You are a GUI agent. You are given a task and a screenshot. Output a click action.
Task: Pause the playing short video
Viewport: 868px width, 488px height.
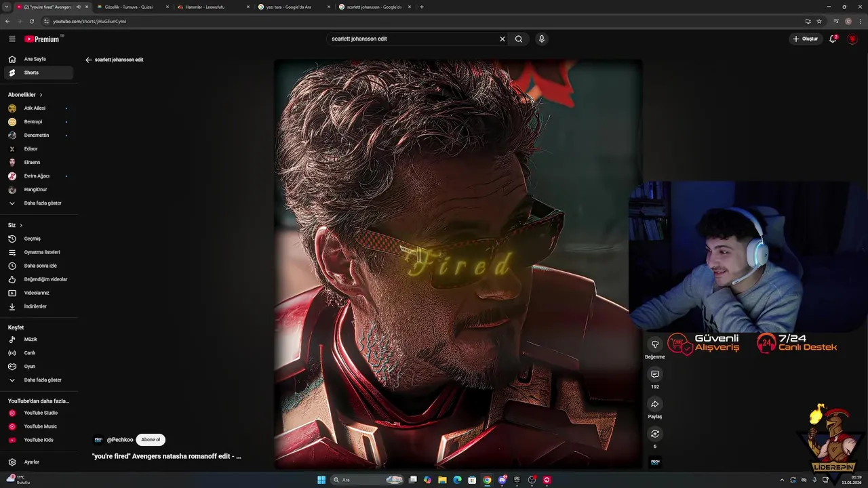458,264
